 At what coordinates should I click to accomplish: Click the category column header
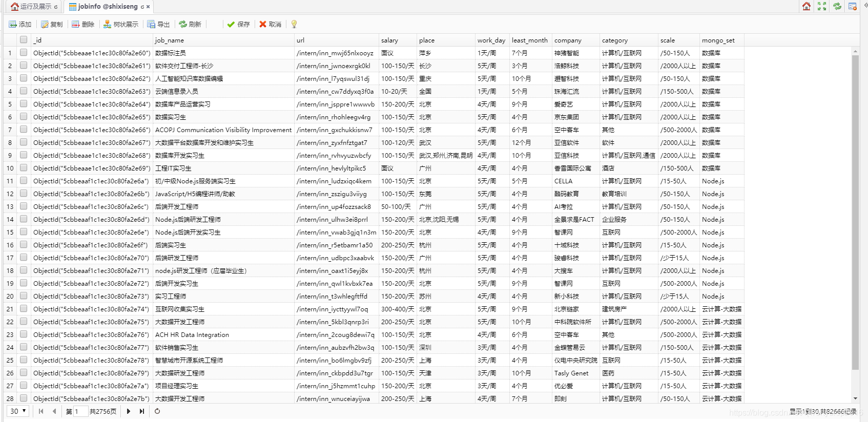(x=629, y=40)
